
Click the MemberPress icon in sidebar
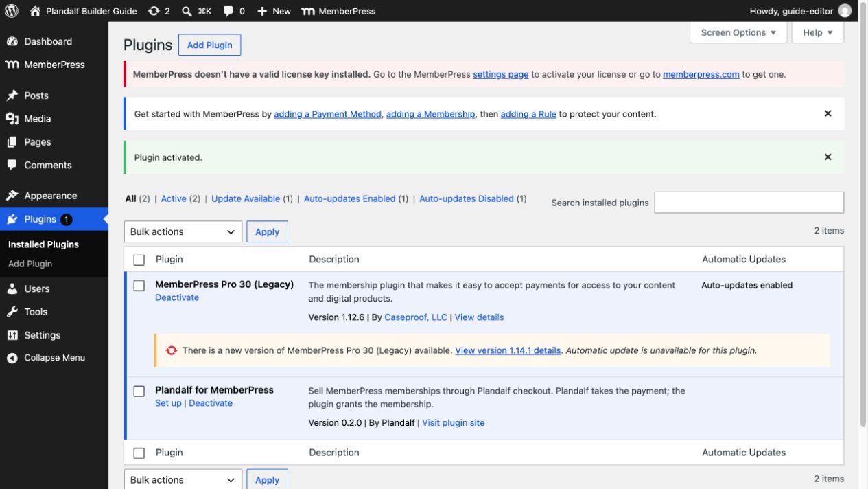(12, 65)
